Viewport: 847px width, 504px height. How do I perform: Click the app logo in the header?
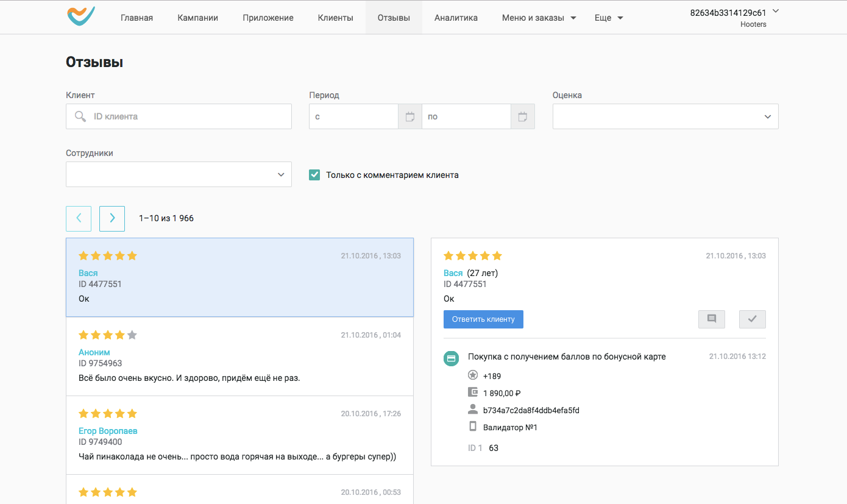(81, 16)
